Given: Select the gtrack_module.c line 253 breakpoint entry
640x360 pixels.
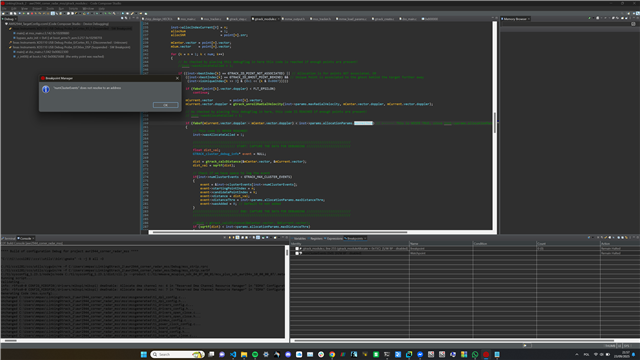Looking at the screenshot, I should click(354, 249).
